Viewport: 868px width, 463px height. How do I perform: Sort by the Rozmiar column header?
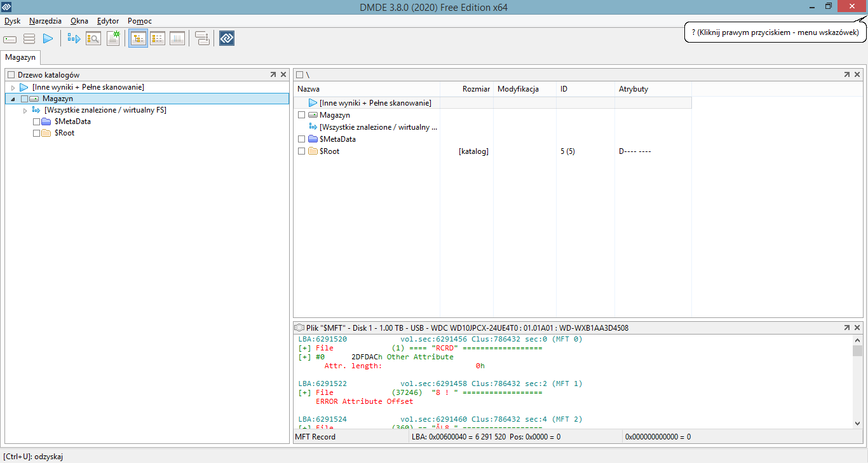pos(466,89)
